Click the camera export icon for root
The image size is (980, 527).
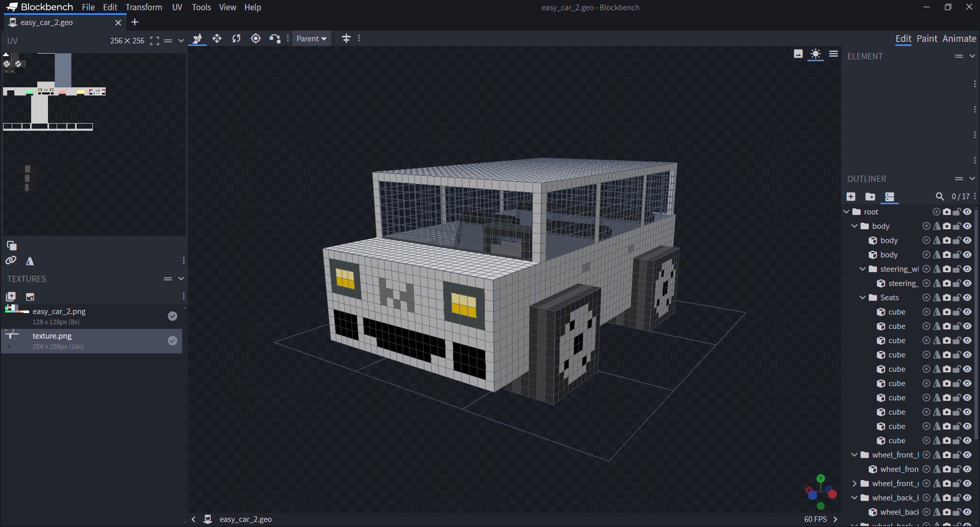tap(947, 212)
